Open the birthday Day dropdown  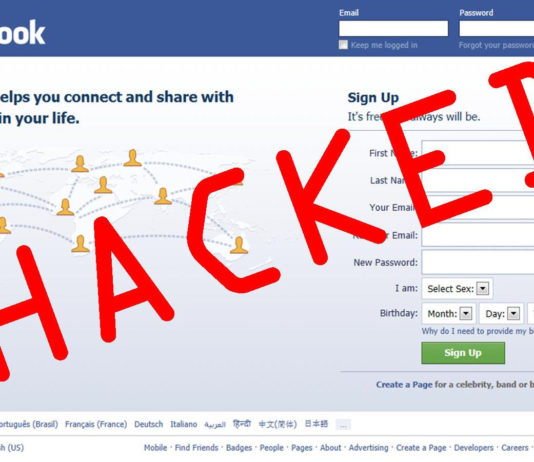501,313
